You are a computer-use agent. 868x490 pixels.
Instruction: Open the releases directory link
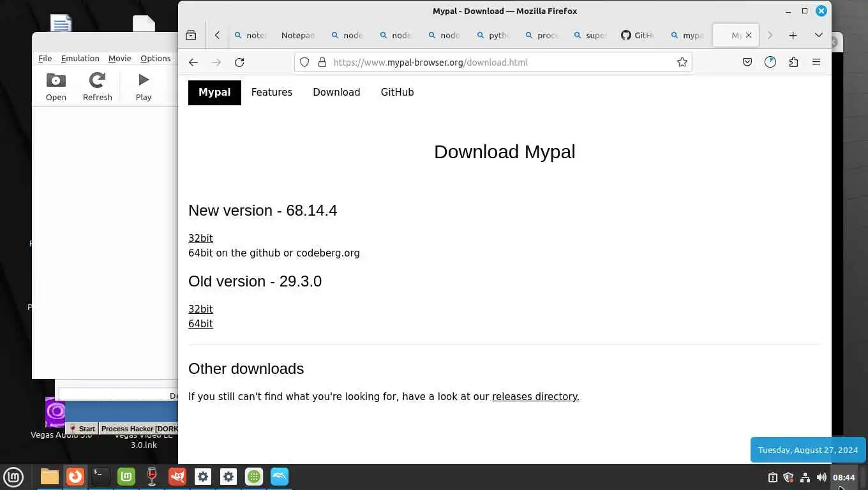pyautogui.click(x=535, y=396)
